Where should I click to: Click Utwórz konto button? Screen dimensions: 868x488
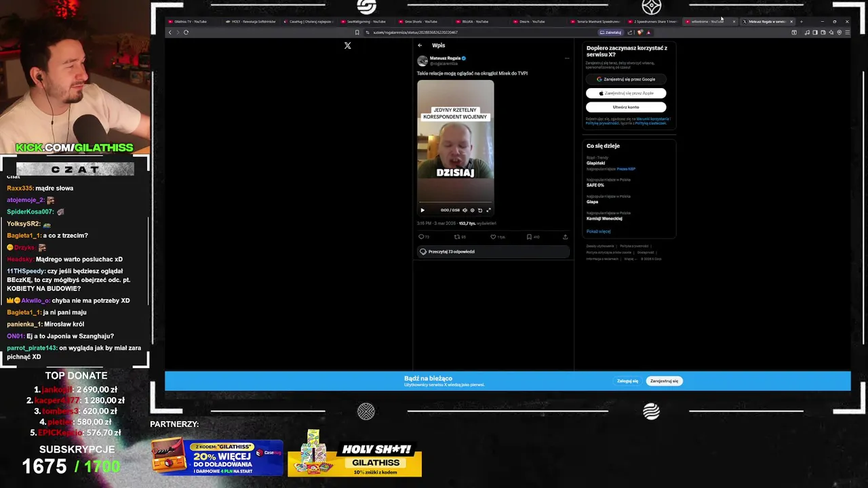pyautogui.click(x=626, y=107)
